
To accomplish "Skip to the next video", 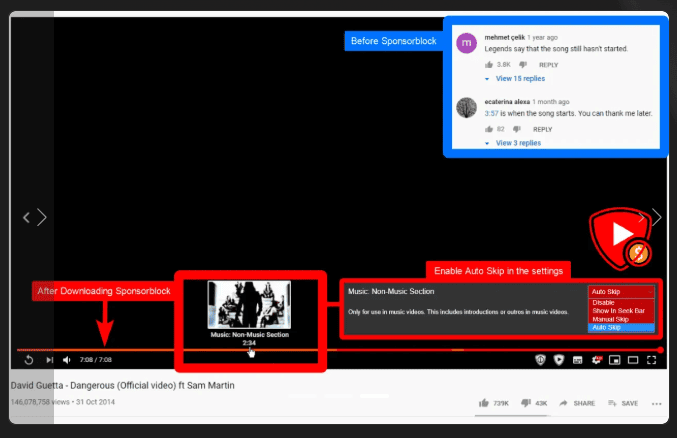I will 50,360.
